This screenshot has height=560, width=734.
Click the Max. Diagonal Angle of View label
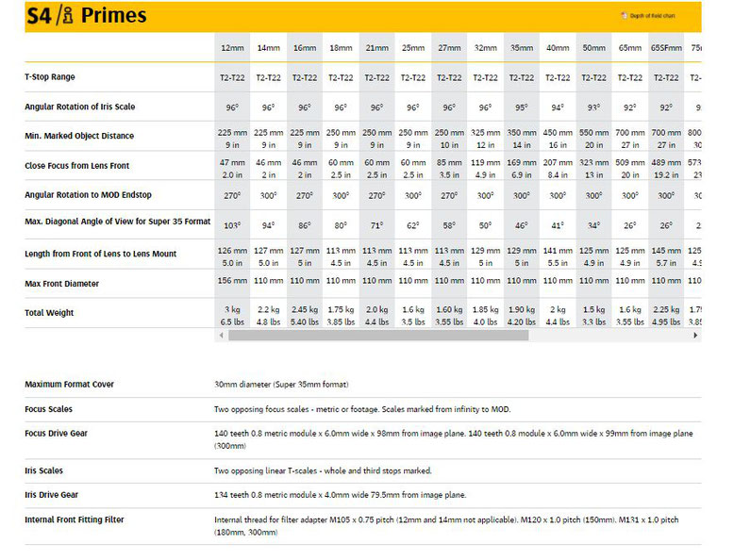tap(118, 222)
